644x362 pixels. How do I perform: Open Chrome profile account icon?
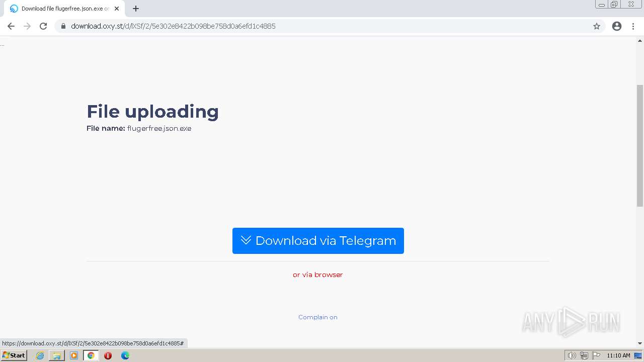click(x=617, y=26)
